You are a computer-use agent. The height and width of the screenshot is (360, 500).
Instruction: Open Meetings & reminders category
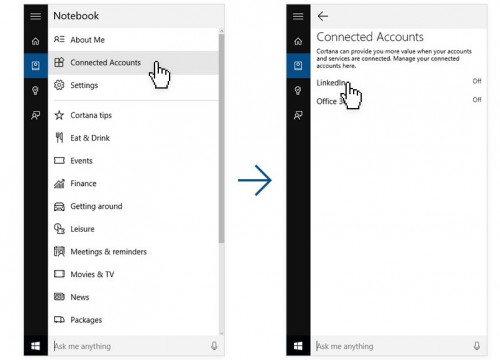point(133,251)
